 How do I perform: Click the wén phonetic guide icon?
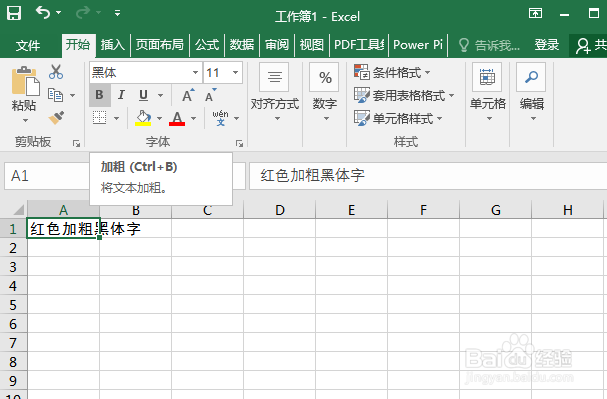point(220,118)
